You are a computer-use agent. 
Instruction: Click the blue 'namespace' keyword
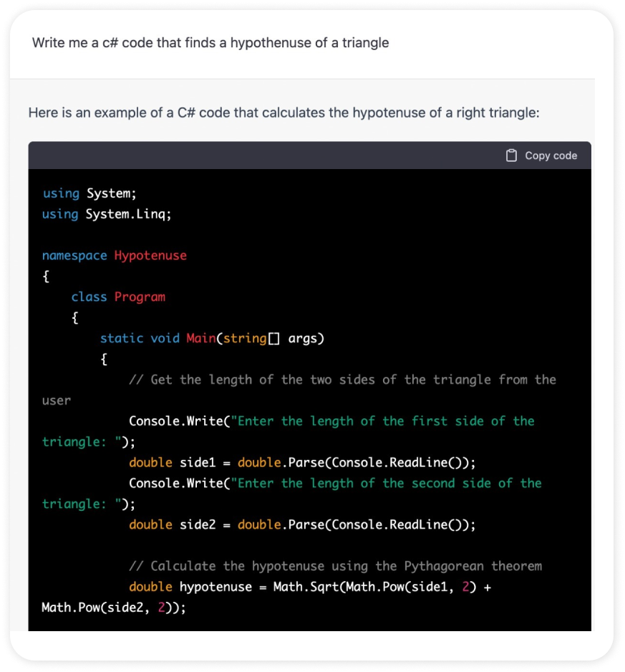(x=74, y=256)
